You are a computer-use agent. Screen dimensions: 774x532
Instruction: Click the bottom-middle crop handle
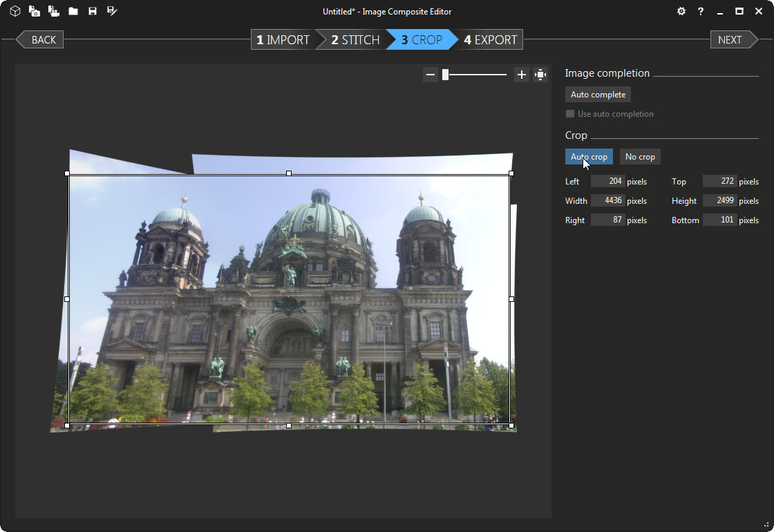[x=289, y=426]
